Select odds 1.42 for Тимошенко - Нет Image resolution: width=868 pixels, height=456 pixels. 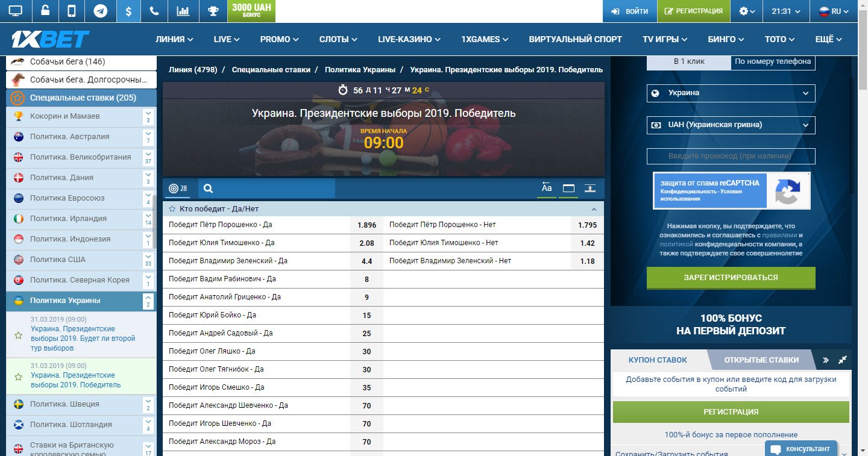click(587, 243)
